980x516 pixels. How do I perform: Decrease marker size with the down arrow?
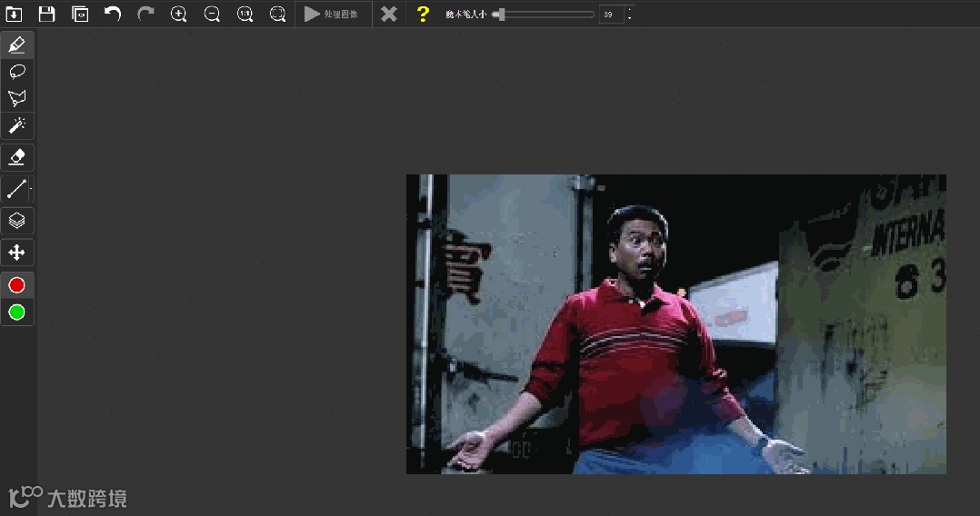point(629,18)
